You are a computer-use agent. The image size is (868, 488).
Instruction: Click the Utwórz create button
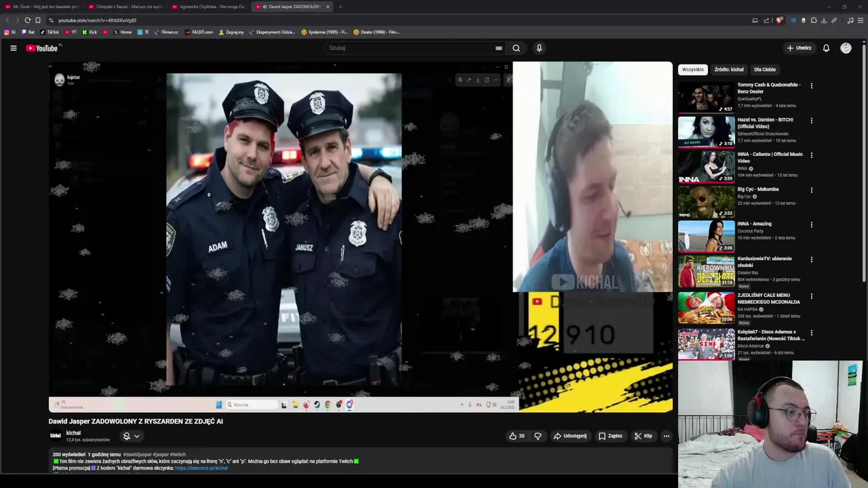click(x=799, y=48)
